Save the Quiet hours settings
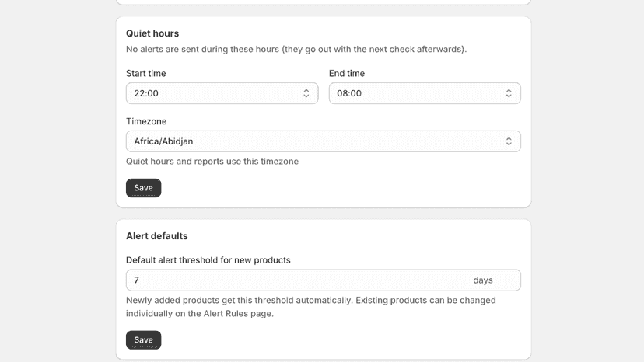 pyautogui.click(x=143, y=188)
